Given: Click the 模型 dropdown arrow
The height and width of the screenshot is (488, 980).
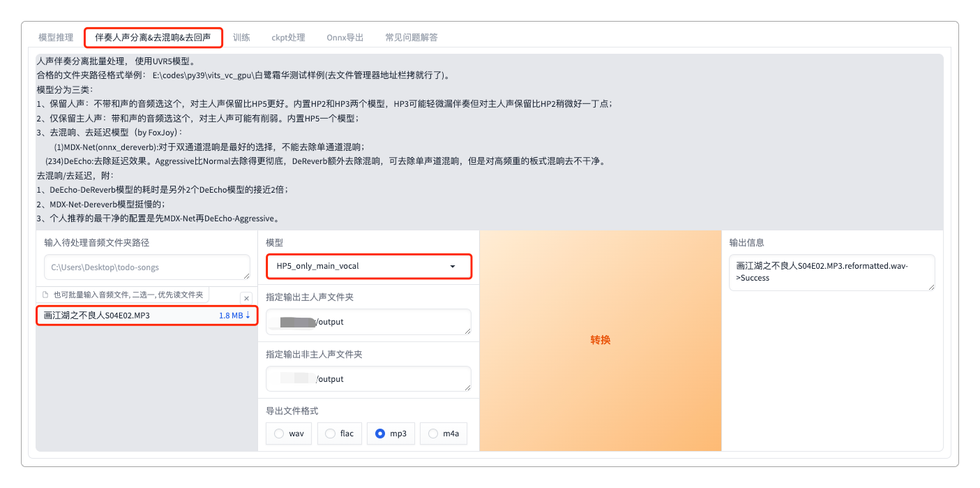Looking at the screenshot, I should tap(453, 267).
